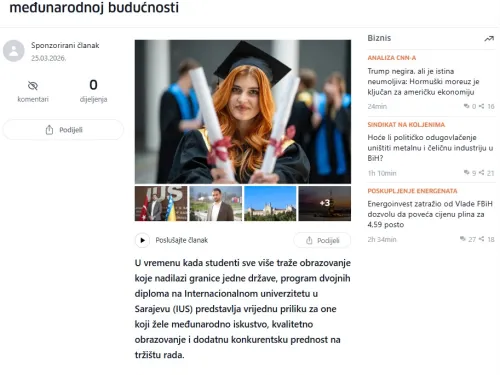Open the university building thumbnail
Image resolution: width=500 pixels, height=375 pixels.
tap(270, 203)
